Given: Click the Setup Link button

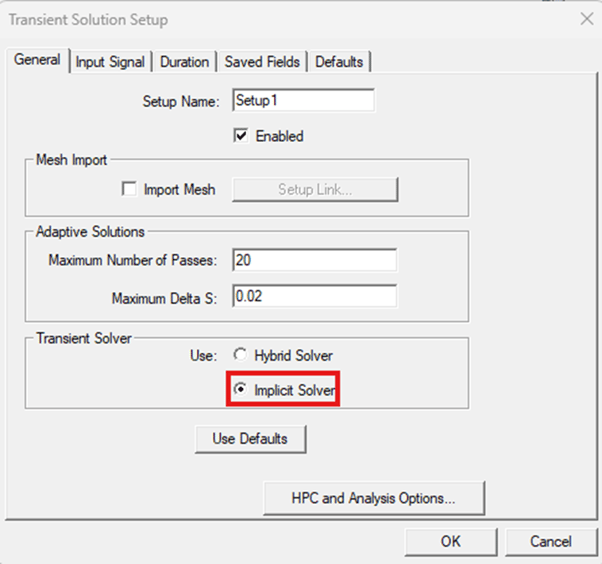Looking at the screenshot, I should (x=315, y=189).
